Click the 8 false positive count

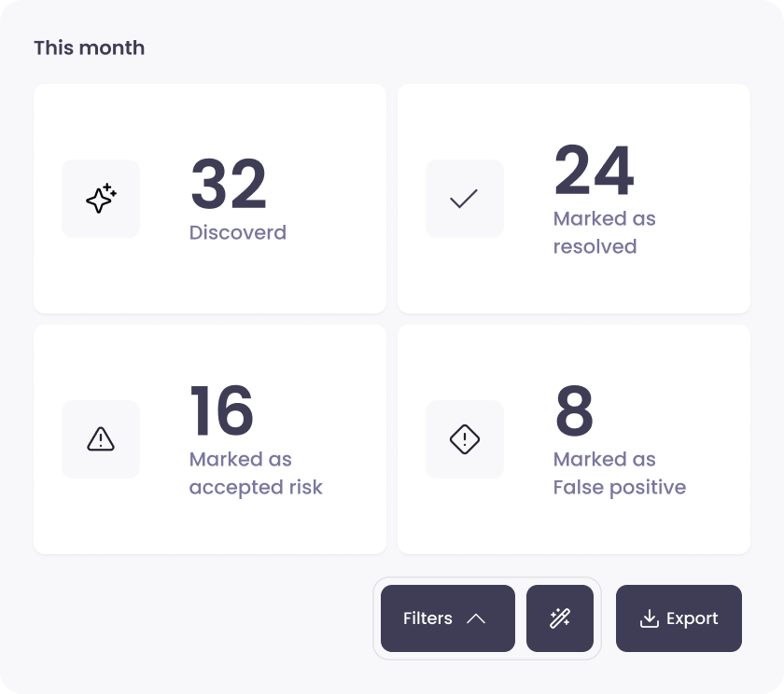[x=574, y=411]
